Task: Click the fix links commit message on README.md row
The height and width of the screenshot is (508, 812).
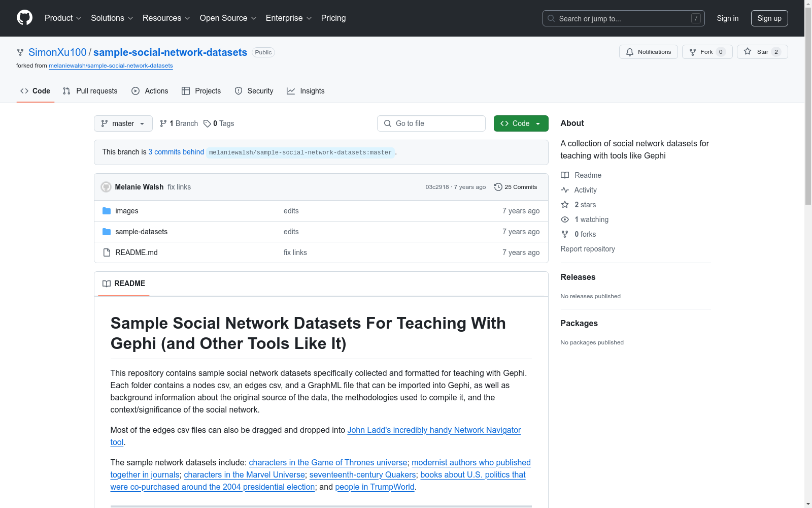Action: [x=295, y=252]
